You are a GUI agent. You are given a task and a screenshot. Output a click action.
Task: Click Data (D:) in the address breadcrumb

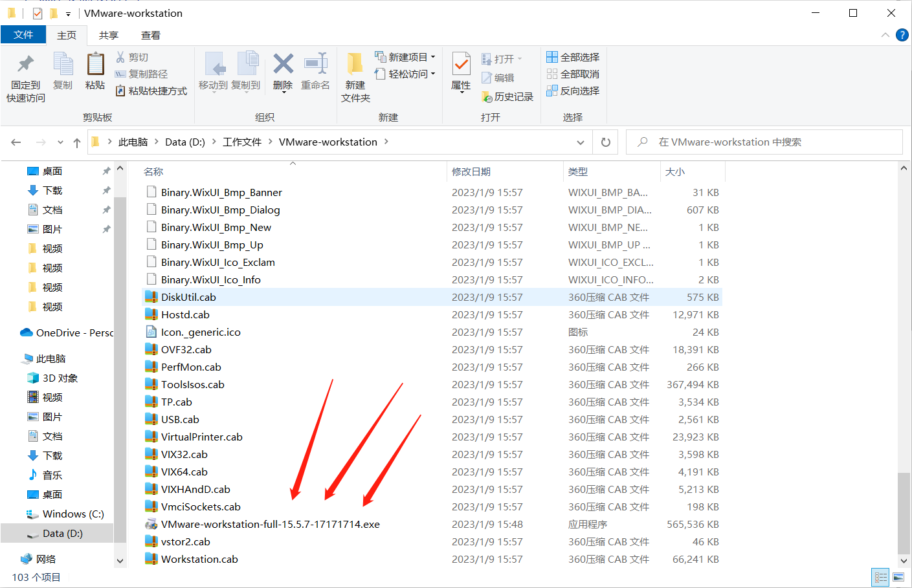185,142
